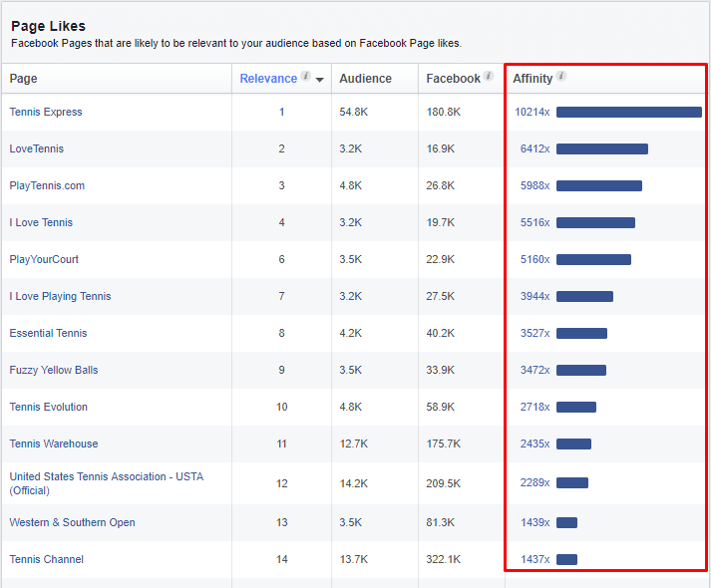Click the 81.3K Facebook cell
Image resolution: width=711 pixels, height=588 pixels.
441,522
